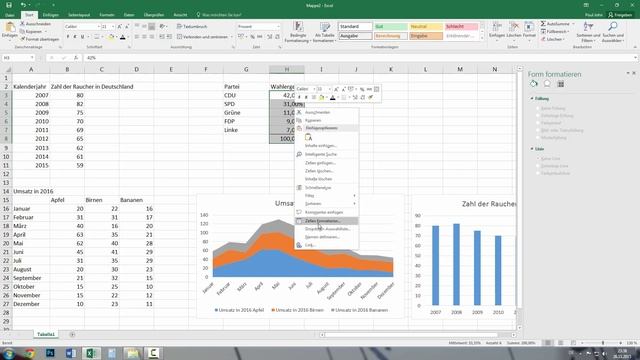
Task: Click the Photoshop icon in the taskbar
Action: pyautogui.click(x=50, y=353)
